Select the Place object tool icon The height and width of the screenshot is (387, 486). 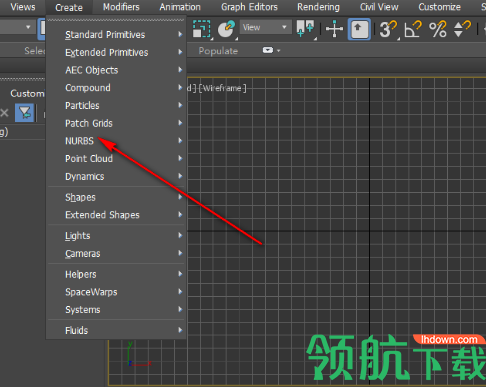point(227,29)
